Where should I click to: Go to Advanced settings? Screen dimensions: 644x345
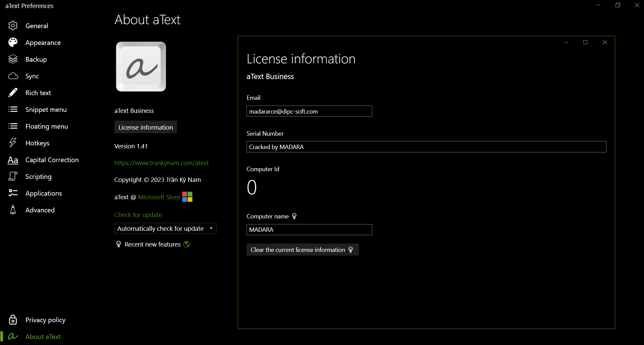(x=40, y=210)
